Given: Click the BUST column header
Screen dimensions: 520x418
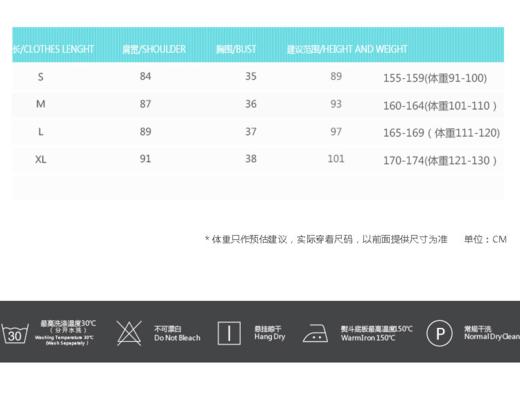Looking at the screenshot, I should coord(236,49).
